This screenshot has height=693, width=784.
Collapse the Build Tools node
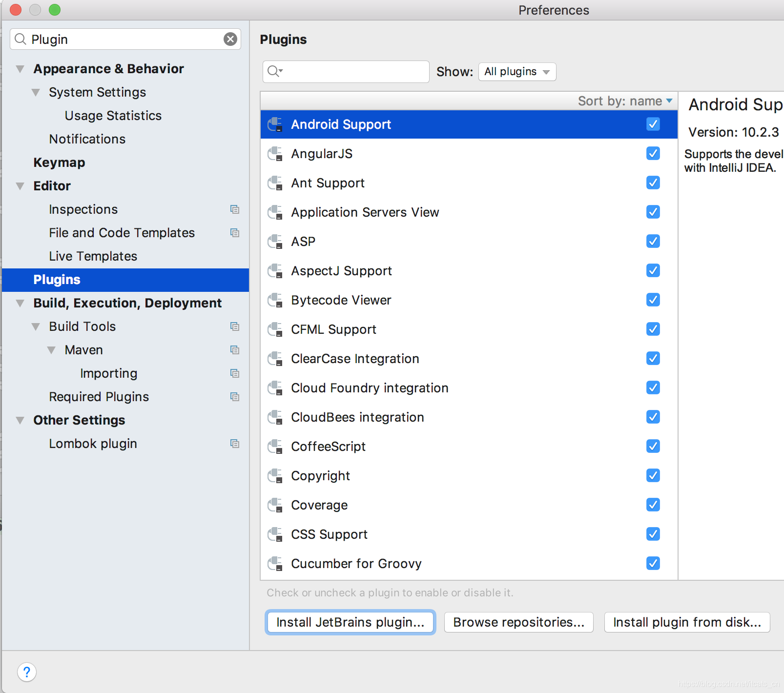pyautogui.click(x=36, y=326)
